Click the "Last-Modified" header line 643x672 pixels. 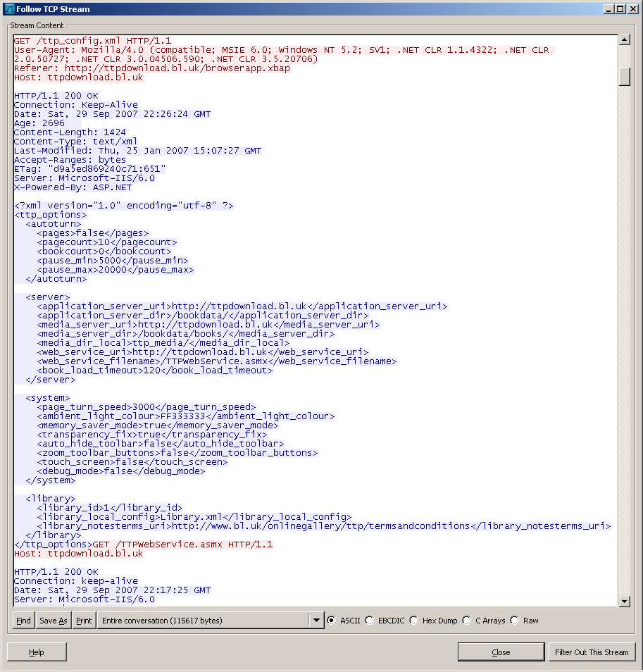coord(138,151)
